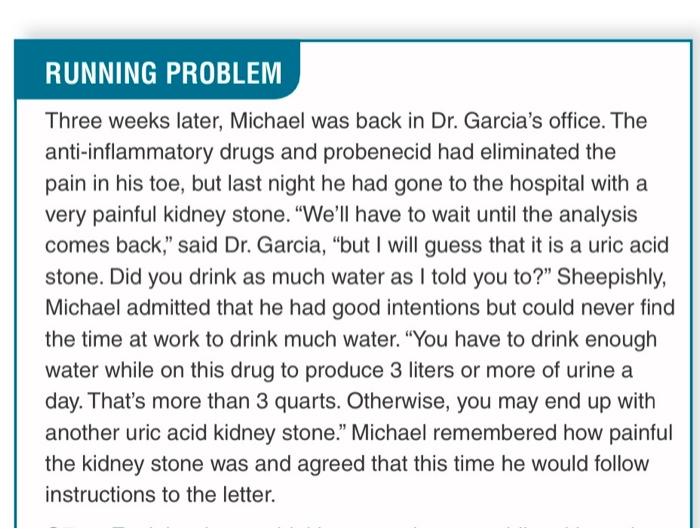
Task: Select the word "probenecid" in the text
Action: point(377,152)
